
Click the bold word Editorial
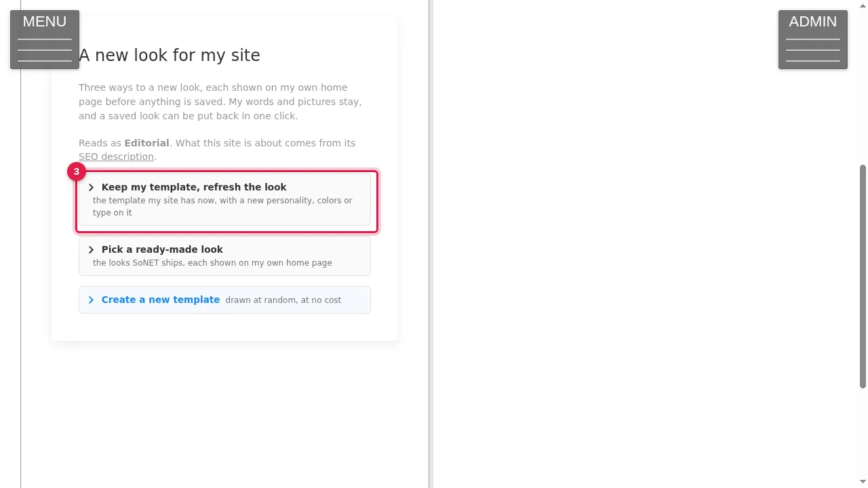146,143
